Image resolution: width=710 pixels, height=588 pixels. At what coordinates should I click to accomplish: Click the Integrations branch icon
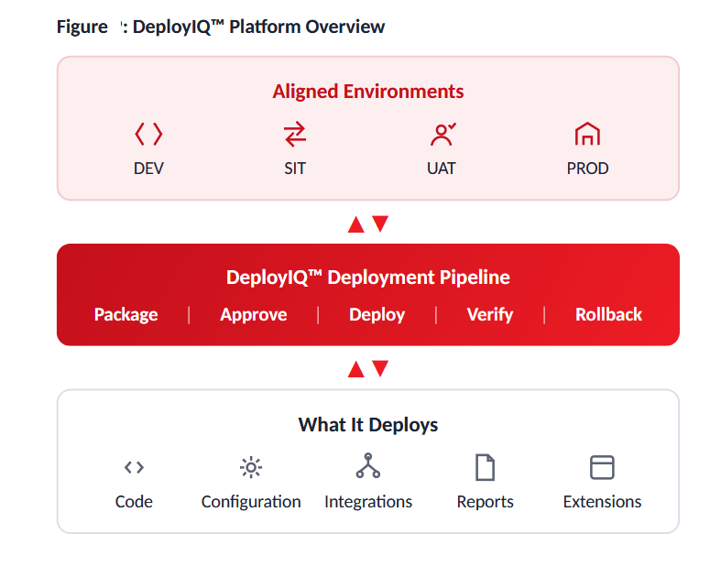click(368, 466)
